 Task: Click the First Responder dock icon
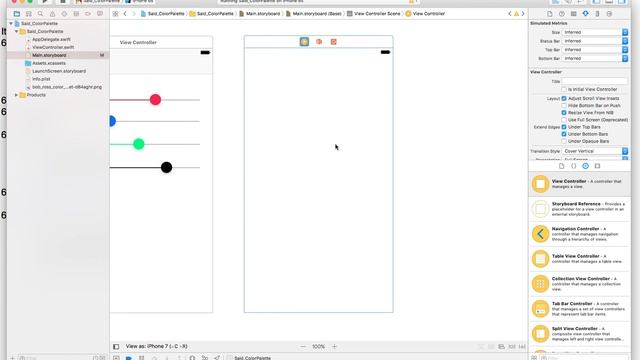point(319,42)
